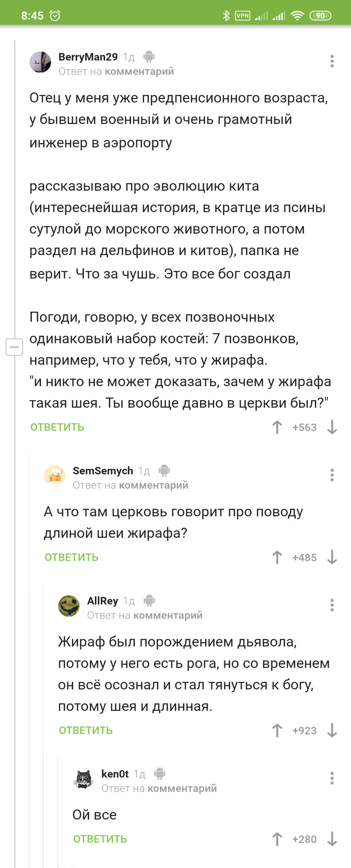351x868 pixels.
Task: Open options menu for BerryMan29's comment
Action: click(332, 61)
